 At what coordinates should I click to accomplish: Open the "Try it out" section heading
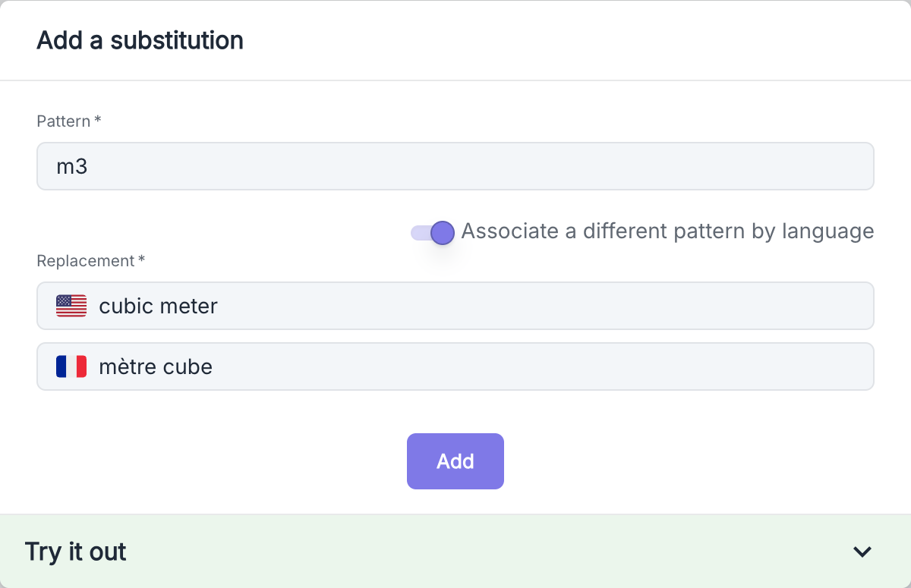tap(76, 552)
